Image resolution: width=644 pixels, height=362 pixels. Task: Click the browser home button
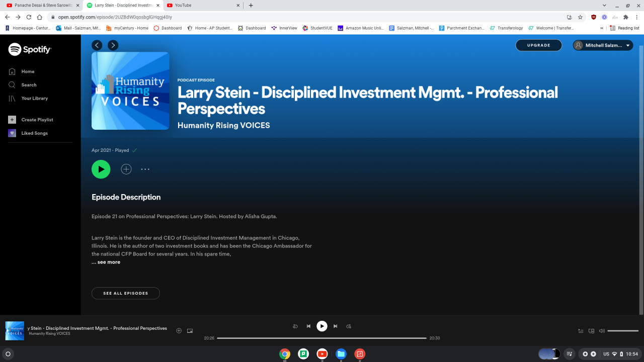[x=40, y=17]
